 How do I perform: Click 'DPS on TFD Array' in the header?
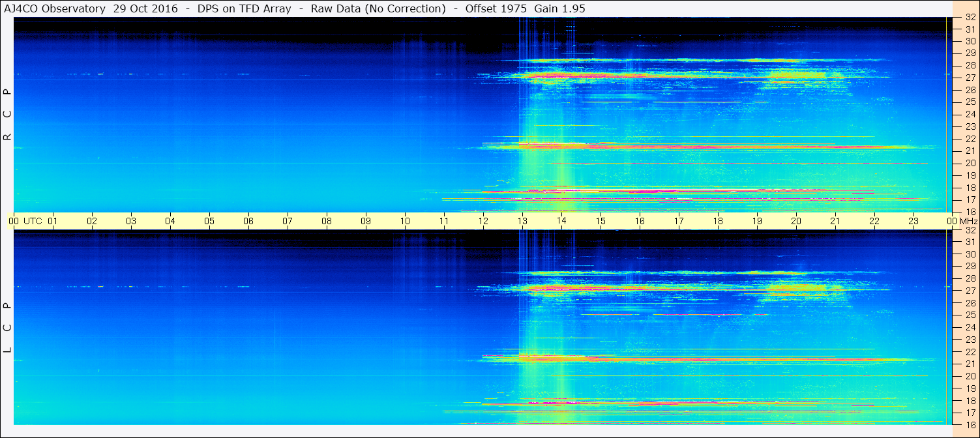(244, 8)
